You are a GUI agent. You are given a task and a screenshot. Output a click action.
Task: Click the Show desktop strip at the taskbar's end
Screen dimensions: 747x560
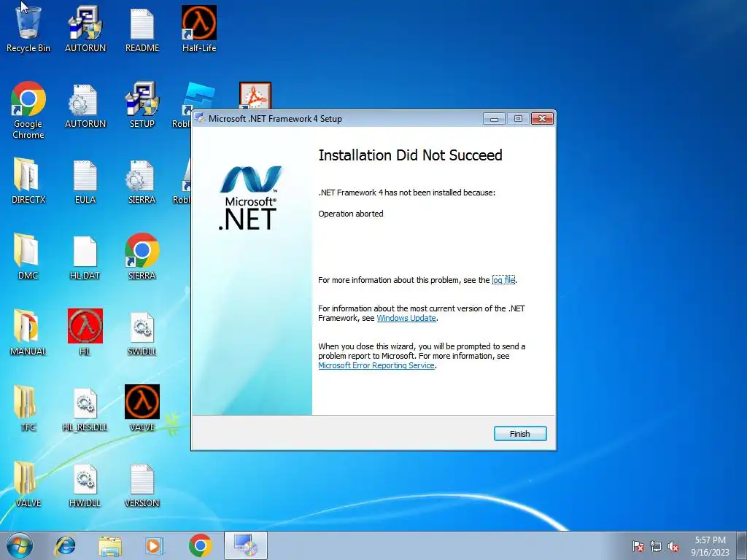click(742, 545)
